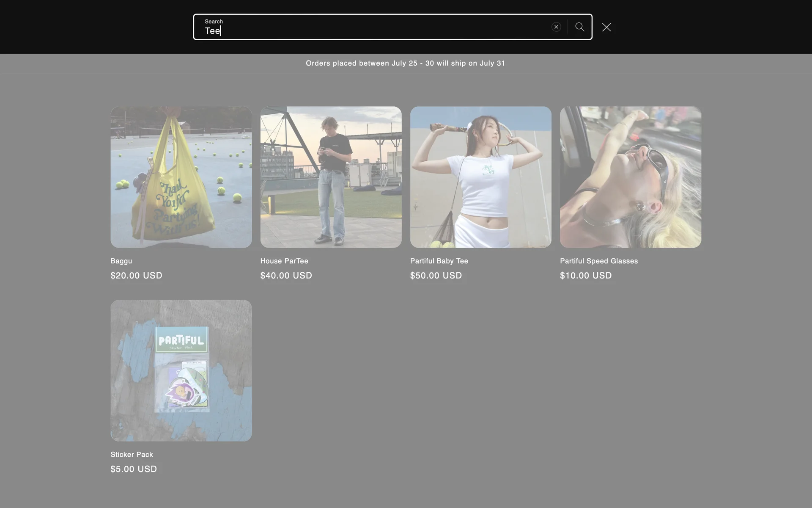Open the Partiful Baby Tee photo
The image size is (812, 508).
click(480, 177)
